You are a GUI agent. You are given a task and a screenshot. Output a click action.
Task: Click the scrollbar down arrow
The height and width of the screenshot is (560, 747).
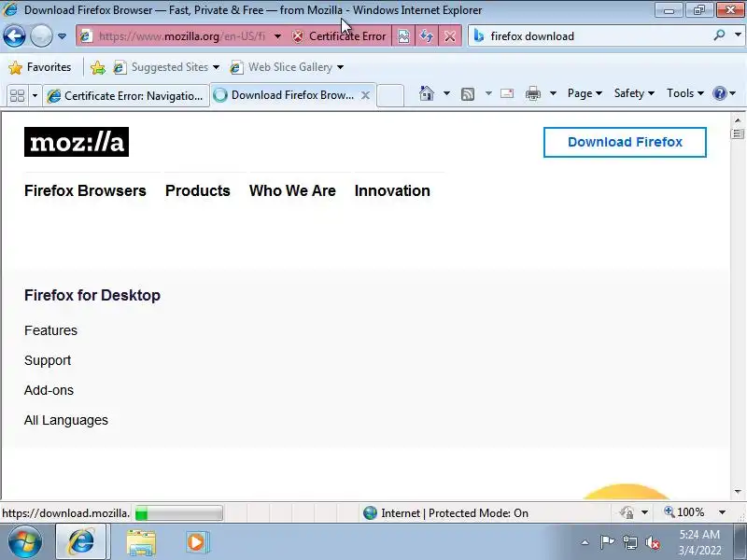(x=738, y=492)
